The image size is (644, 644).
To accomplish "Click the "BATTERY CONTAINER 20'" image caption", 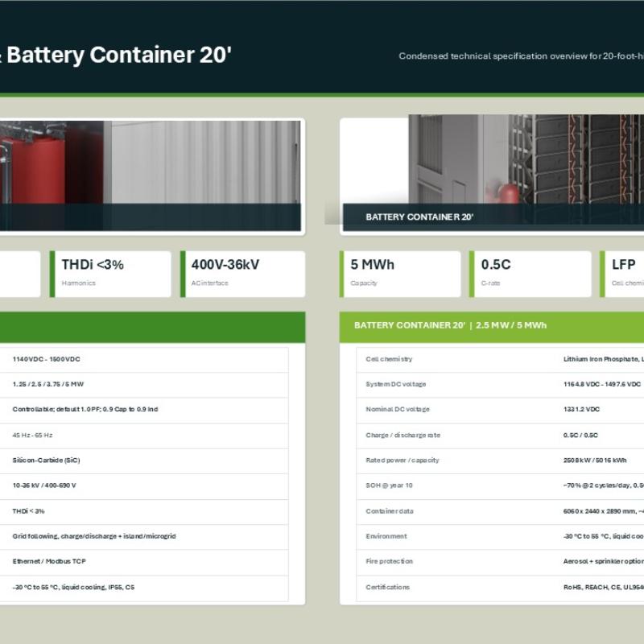I will tap(419, 217).
